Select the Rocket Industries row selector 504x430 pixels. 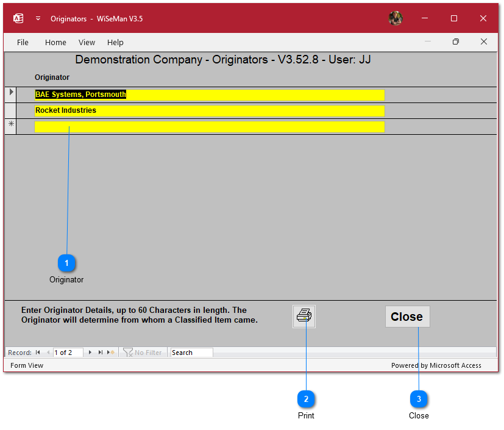[10, 110]
